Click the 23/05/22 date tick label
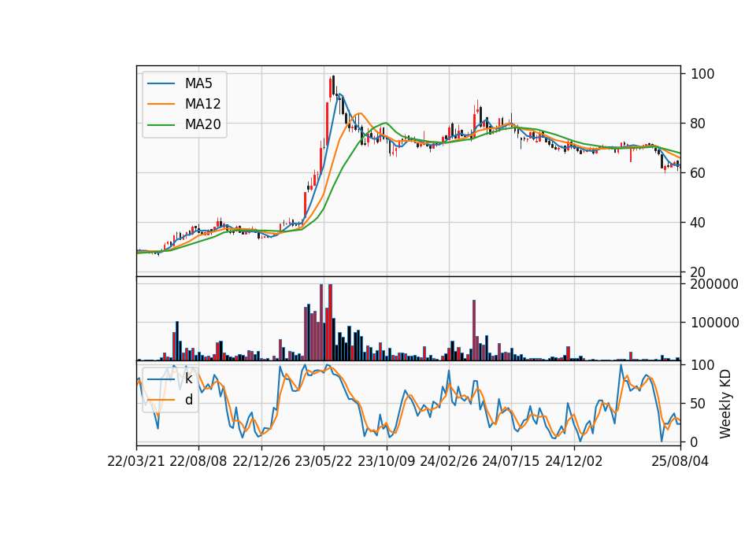 click(x=324, y=461)
